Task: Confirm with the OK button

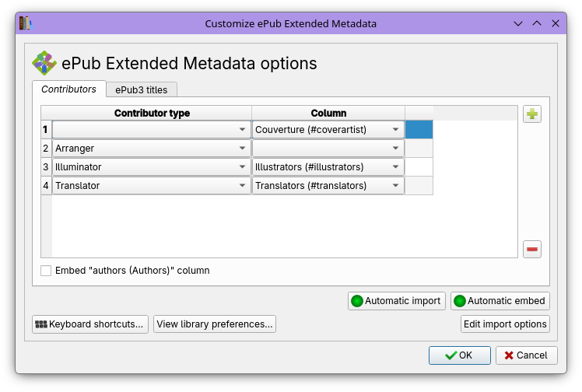Action: tap(459, 355)
